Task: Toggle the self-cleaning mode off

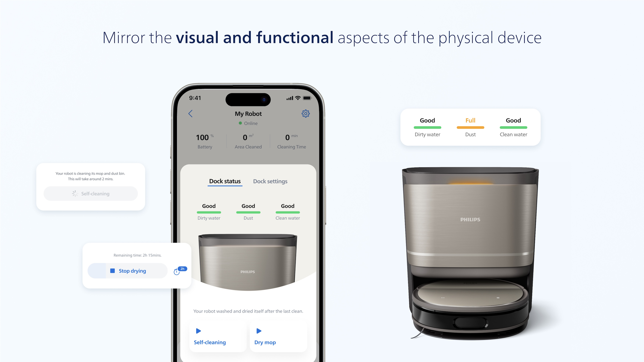Action: pos(91,193)
